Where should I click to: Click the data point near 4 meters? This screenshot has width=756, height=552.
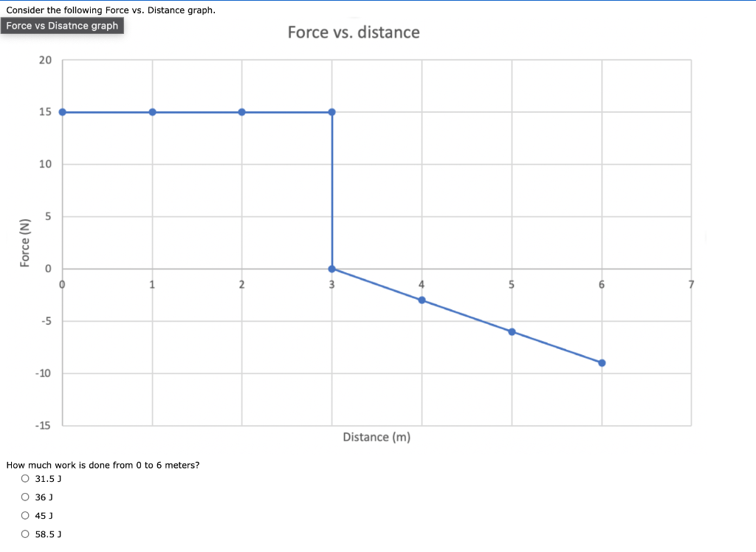click(x=422, y=300)
